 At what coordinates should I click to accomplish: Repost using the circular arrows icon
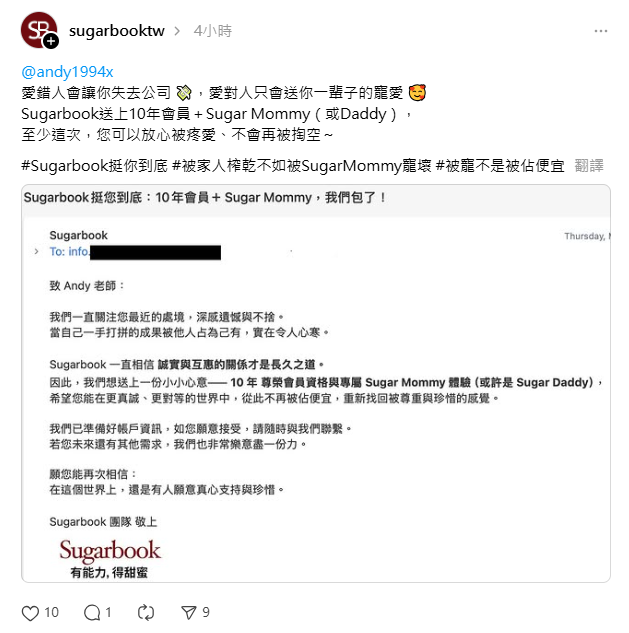point(146,613)
